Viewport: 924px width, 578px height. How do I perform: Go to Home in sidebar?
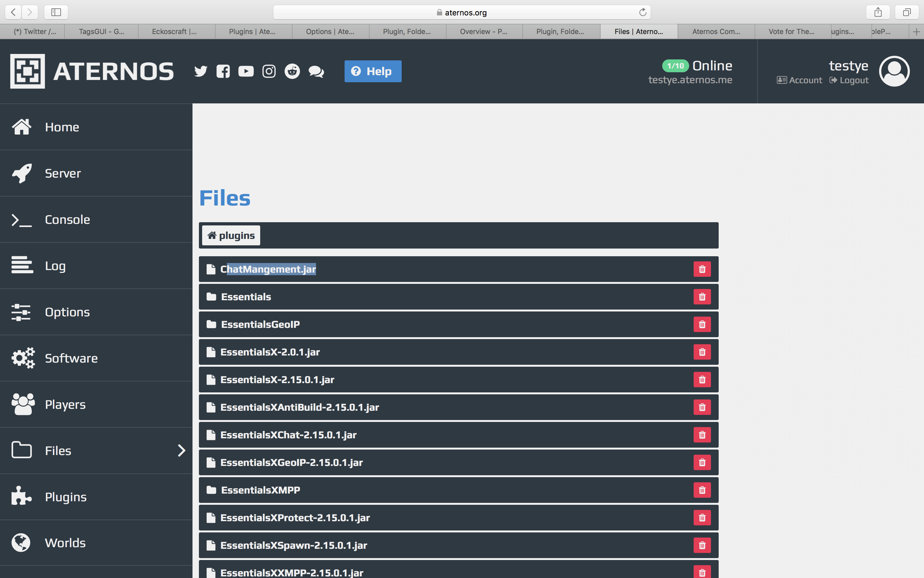[x=96, y=127]
